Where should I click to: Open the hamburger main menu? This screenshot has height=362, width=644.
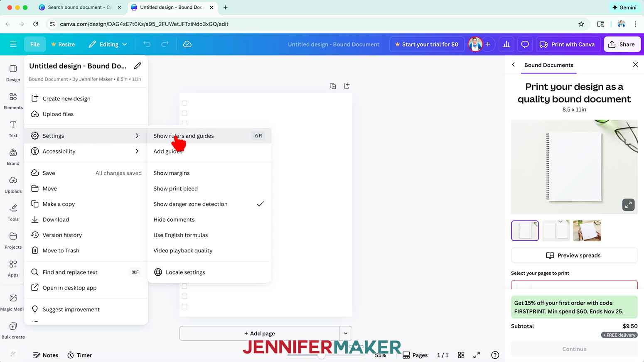click(13, 44)
